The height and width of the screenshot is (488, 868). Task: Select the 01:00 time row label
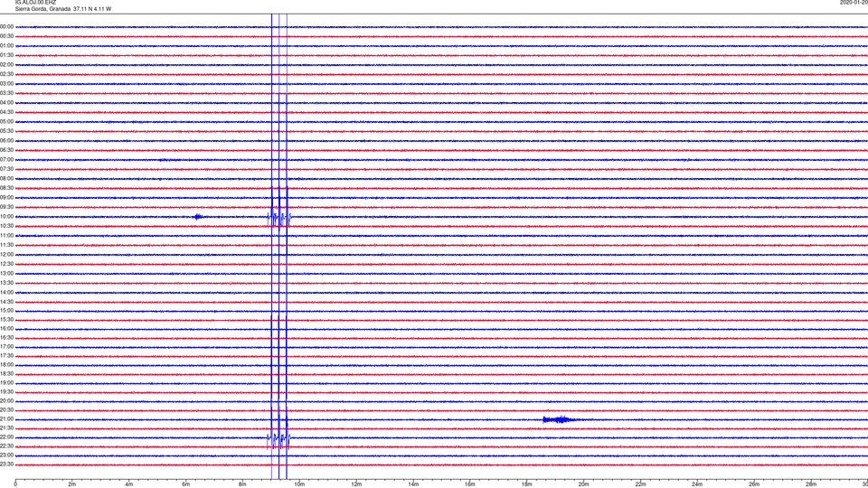tap(6, 46)
